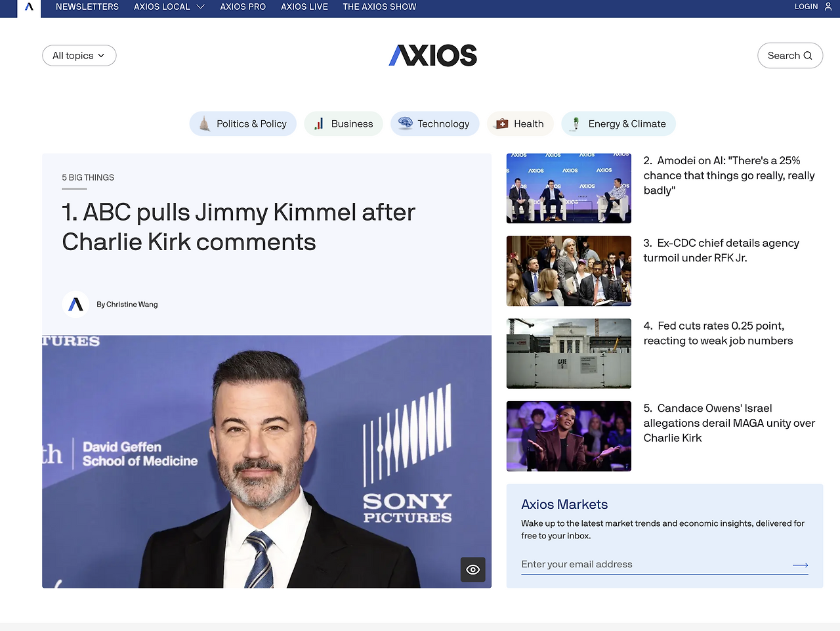Click the Axios 'A' home icon in top bar
840x631 pixels.
pos(29,7)
